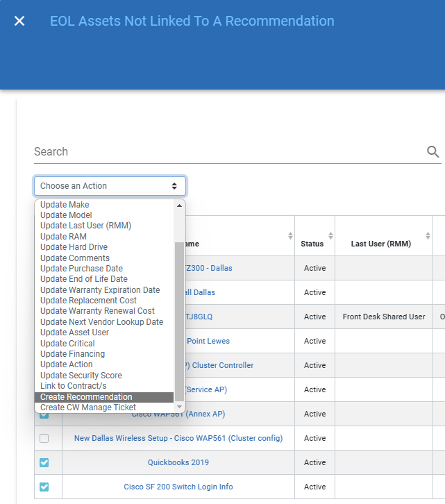The image size is (445, 504).
Task: Close the EOL Assets panel with X icon
Action: tap(19, 21)
